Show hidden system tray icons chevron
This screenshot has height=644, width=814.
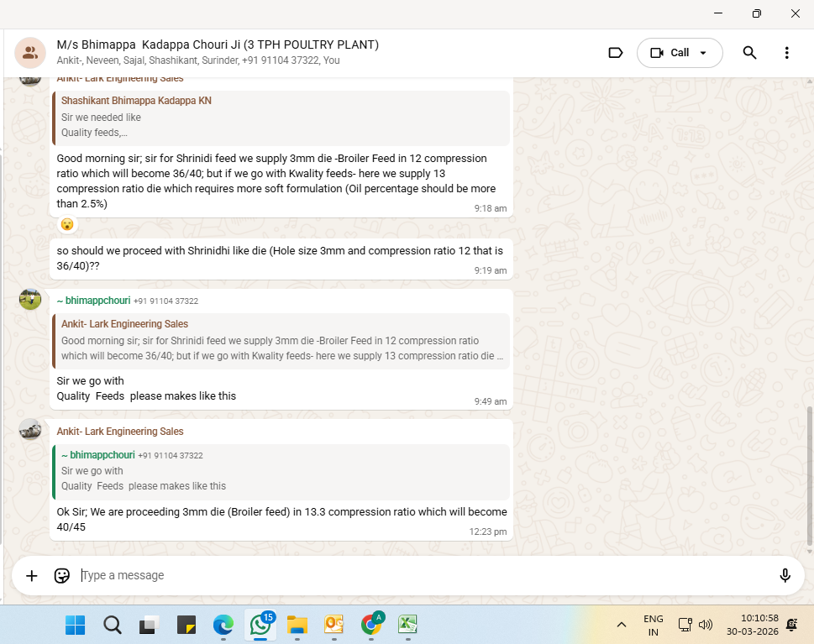click(622, 625)
